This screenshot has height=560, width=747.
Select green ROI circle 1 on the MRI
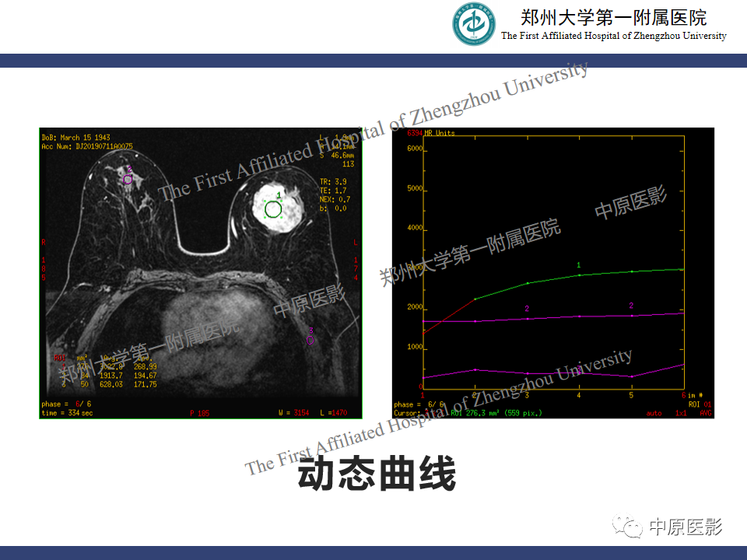273,209
